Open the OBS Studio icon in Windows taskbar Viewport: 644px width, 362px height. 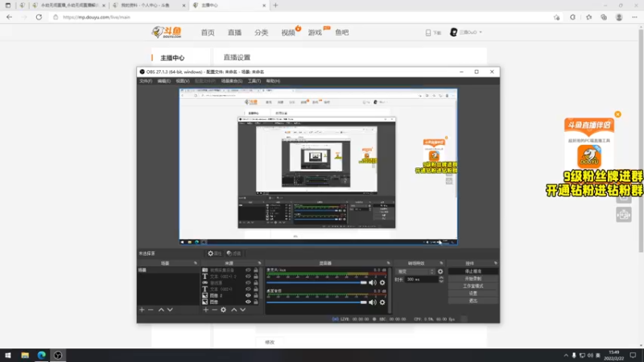[x=58, y=356]
